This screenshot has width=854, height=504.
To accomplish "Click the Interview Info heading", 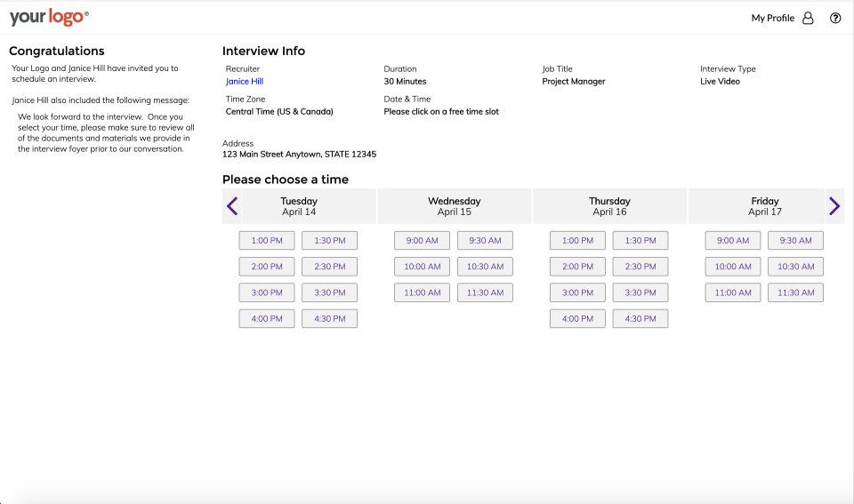I will (263, 52).
